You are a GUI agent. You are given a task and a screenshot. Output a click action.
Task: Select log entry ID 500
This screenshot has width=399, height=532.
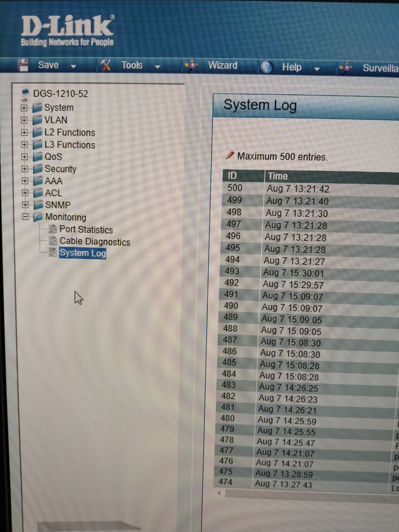click(x=235, y=188)
